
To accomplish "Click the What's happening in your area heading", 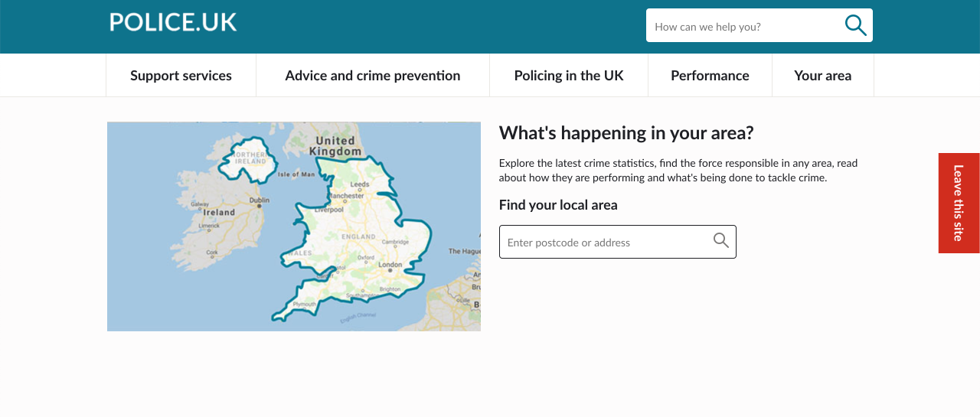I will (626, 133).
